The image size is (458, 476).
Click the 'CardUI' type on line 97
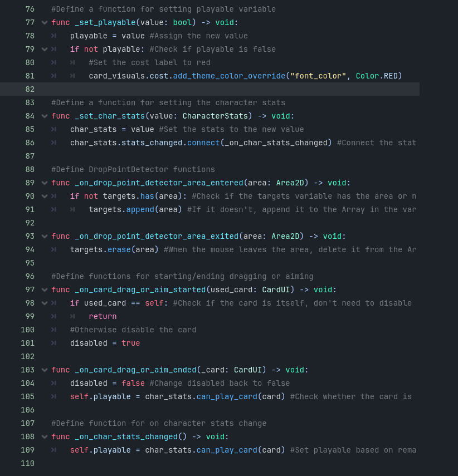[x=276, y=289]
